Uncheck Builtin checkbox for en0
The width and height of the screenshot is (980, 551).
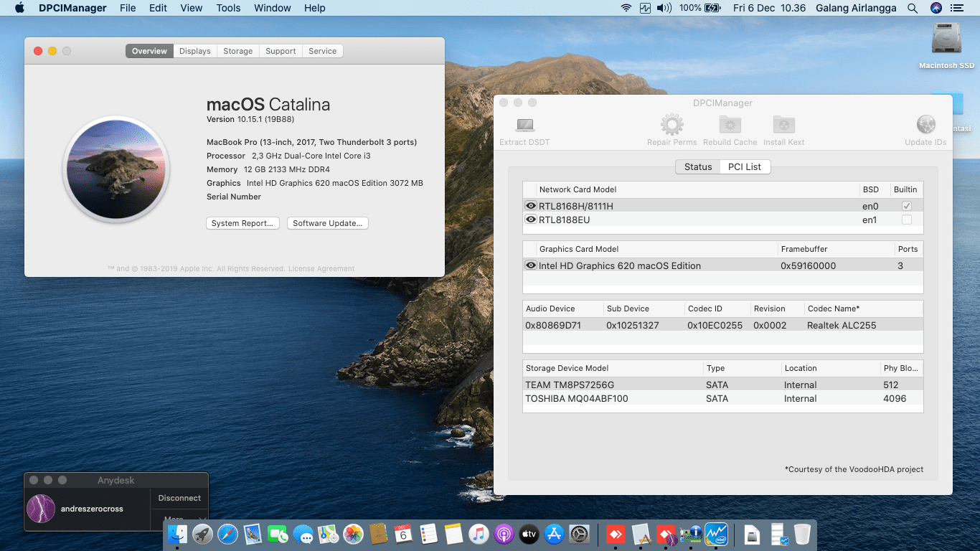tap(907, 206)
